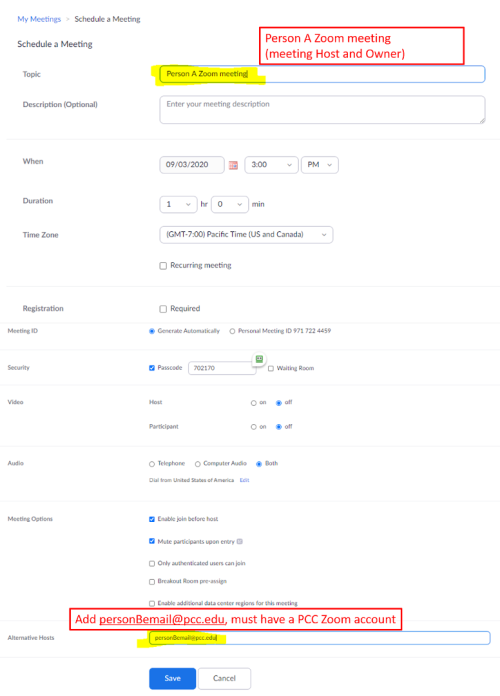Open the duration hours dropdown
Image resolution: width=500 pixels, height=696 pixels.
pyautogui.click(x=178, y=204)
